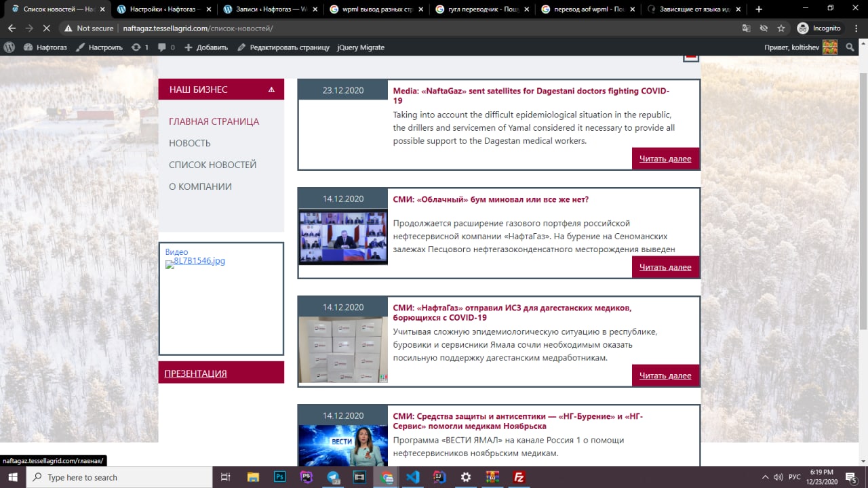
Task: Switch to Настройки ‹ Нафтогаз tab
Action: coord(157,9)
